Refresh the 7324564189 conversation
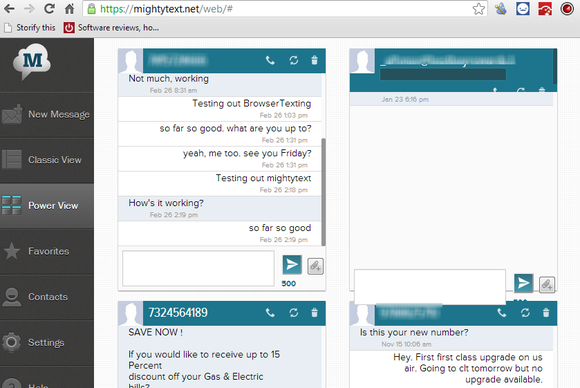This screenshot has height=388, width=580. coord(294,313)
